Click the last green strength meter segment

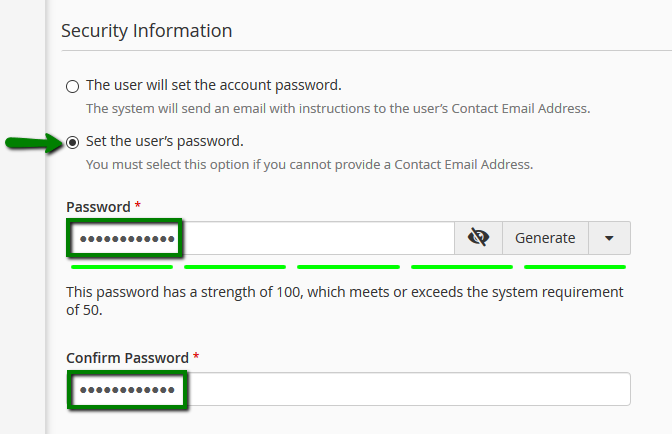point(575,267)
